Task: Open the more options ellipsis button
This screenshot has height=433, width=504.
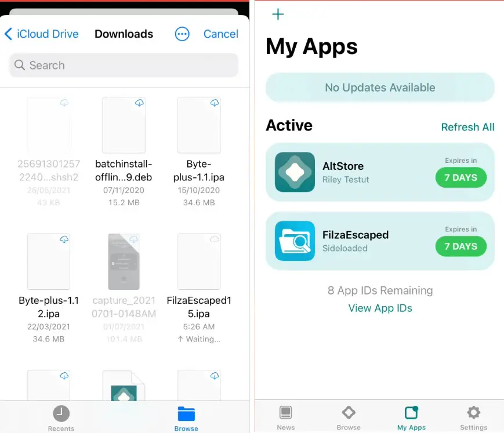Action: tap(182, 34)
